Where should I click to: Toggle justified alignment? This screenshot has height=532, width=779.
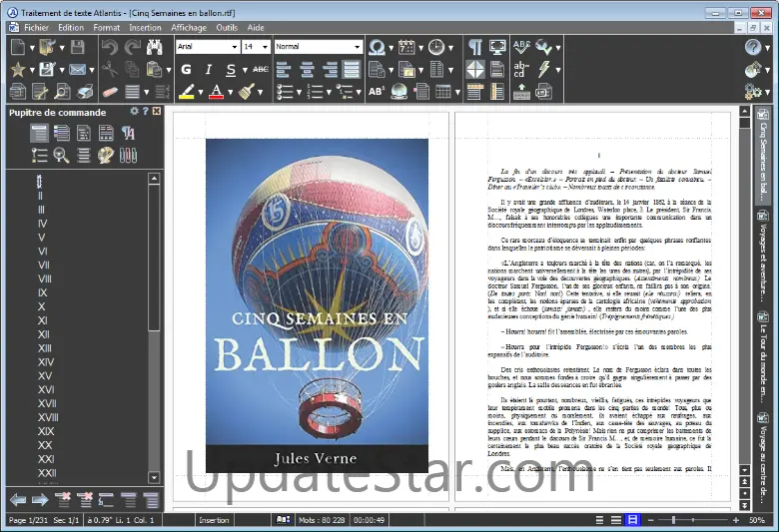(352, 70)
